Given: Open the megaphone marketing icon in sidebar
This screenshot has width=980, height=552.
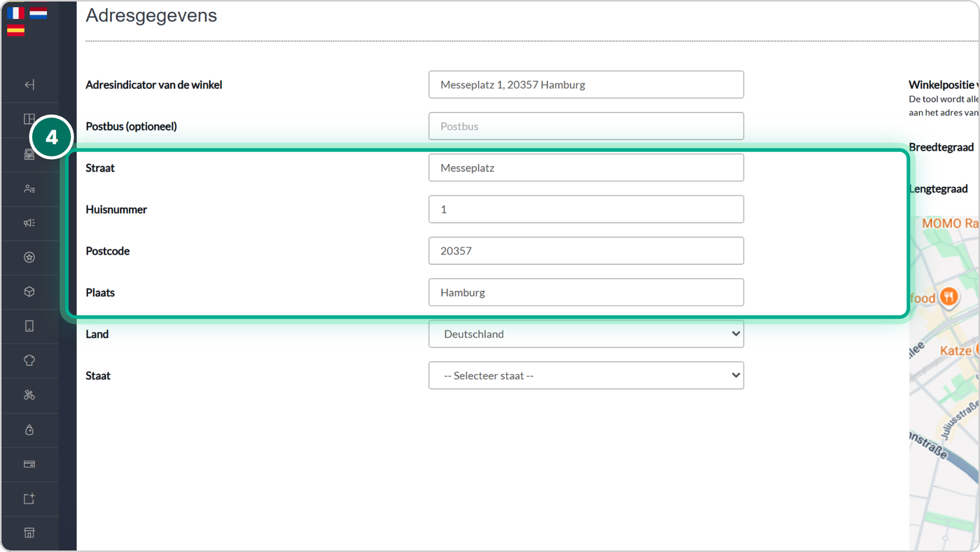Looking at the screenshot, I should point(29,223).
